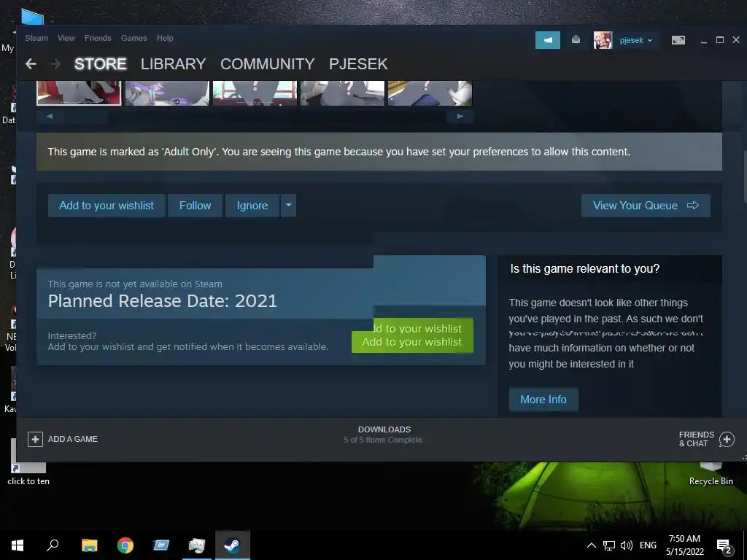Select the fifth screenshot thumbnail

point(430,93)
